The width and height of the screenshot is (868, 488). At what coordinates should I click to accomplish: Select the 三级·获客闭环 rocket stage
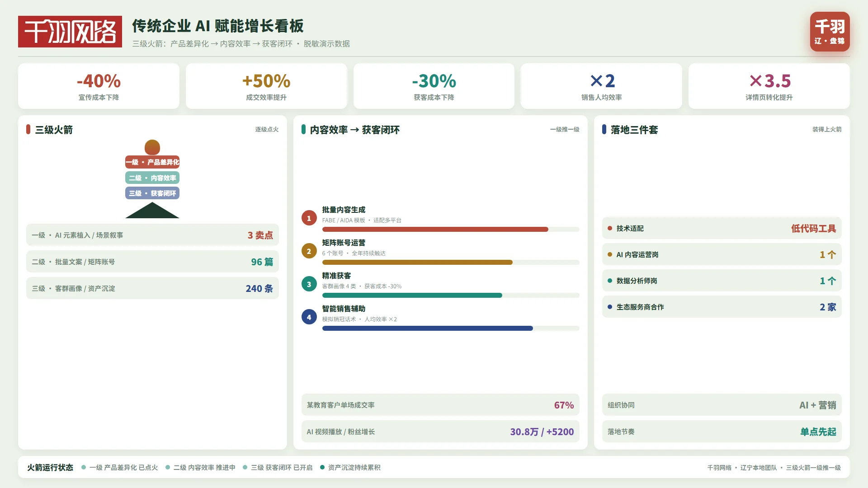152,193
